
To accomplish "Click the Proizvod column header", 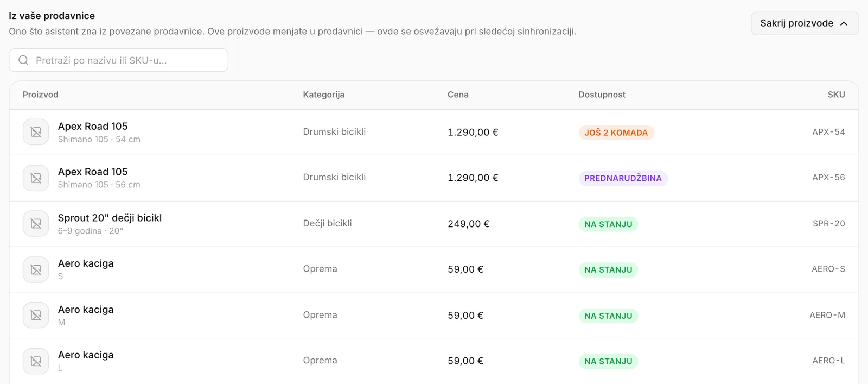I will (x=41, y=95).
